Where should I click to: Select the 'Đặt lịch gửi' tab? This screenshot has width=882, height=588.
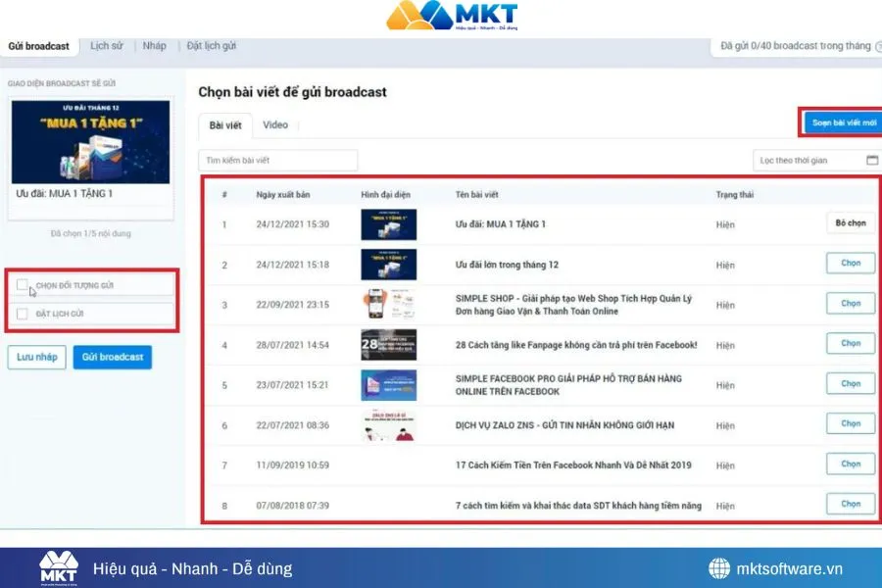click(x=212, y=45)
